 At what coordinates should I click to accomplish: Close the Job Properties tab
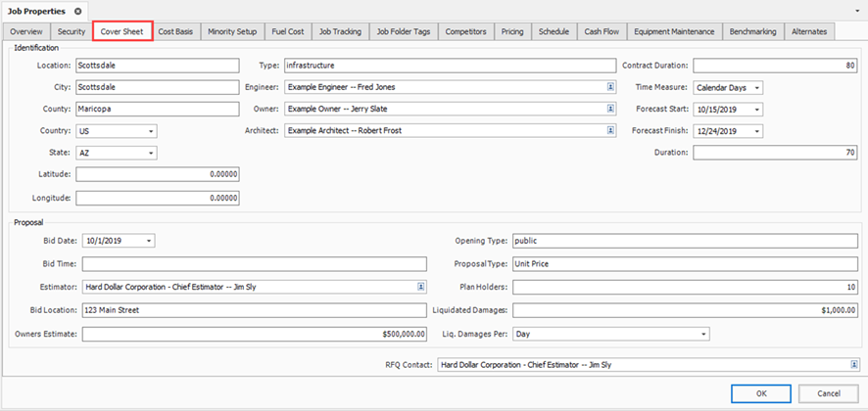(77, 10)
